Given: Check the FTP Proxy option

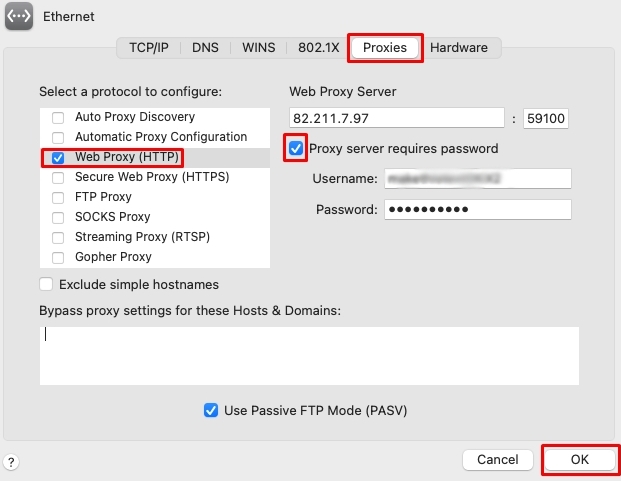Looking at the screenshot, I should tap(58, 198).
